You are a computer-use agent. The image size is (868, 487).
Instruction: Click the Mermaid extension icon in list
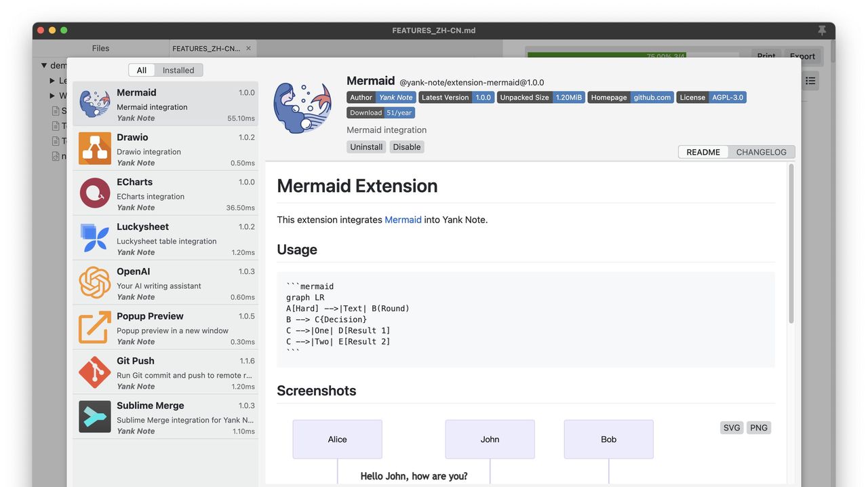click(95, 104)
